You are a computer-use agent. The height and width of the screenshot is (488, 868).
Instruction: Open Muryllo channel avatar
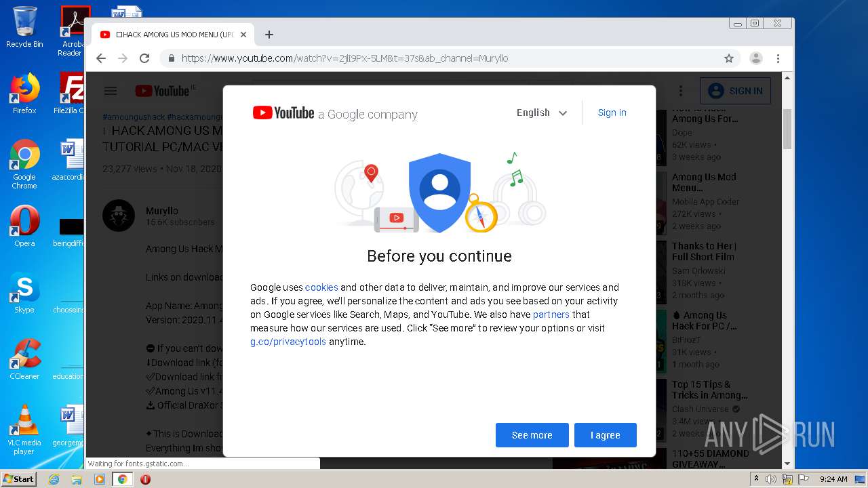click(119, 216)
